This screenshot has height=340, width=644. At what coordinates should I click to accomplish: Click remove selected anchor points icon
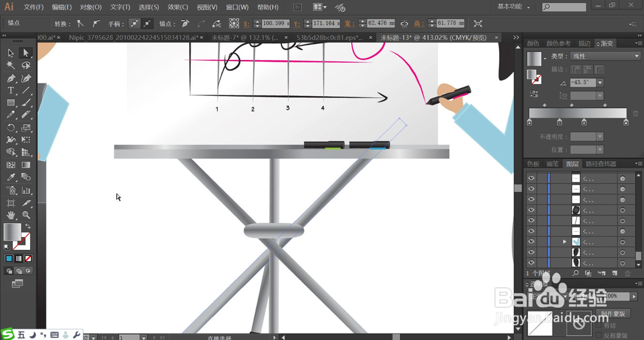coord(185,24)
